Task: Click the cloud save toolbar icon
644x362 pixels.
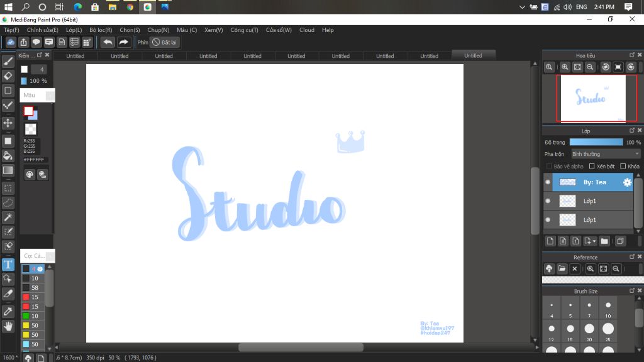Action: (x=11, y=42)
